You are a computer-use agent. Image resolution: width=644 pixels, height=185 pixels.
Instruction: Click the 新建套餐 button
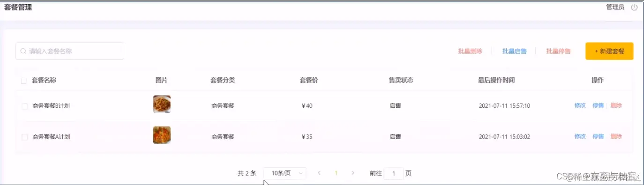pyautogui.click(x=609, y=51)
